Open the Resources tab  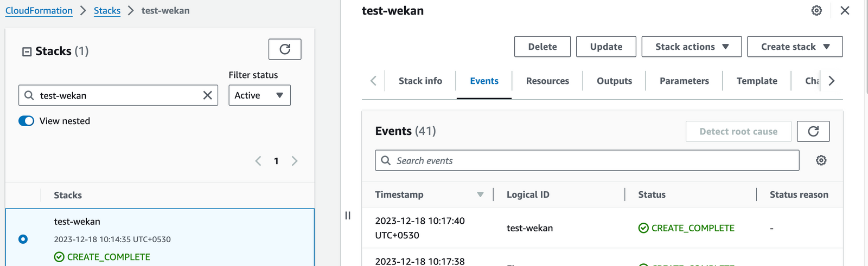coord(547,81)
